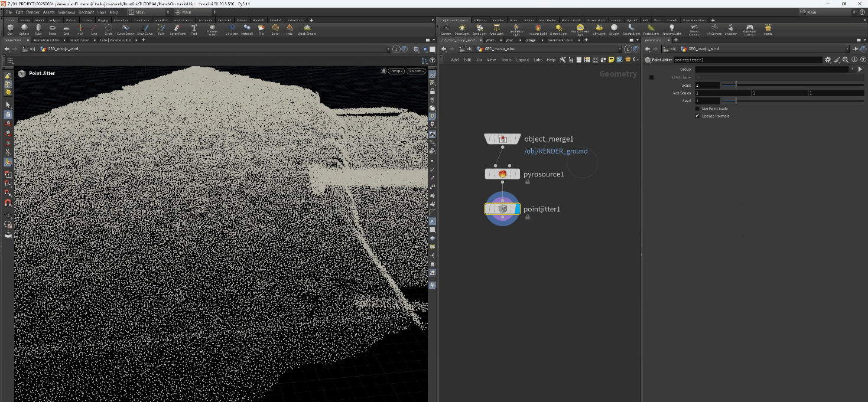
Task: Click the Sky Light shelf icon
Action: [x=599, y=28]
